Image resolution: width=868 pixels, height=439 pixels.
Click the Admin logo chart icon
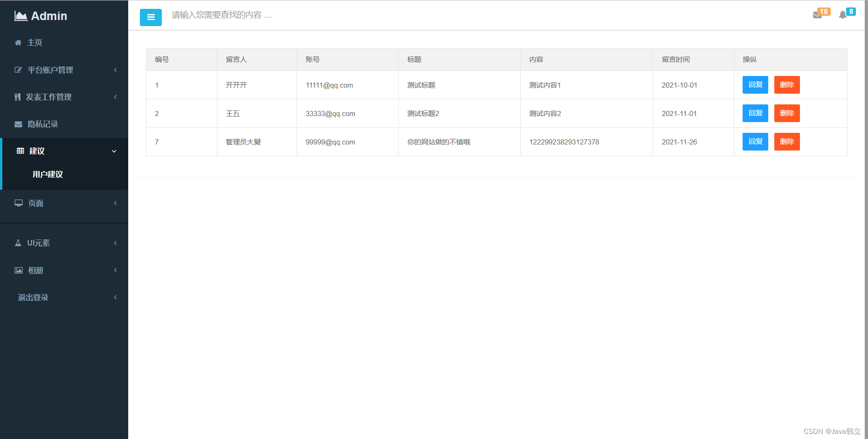(21, 16)
